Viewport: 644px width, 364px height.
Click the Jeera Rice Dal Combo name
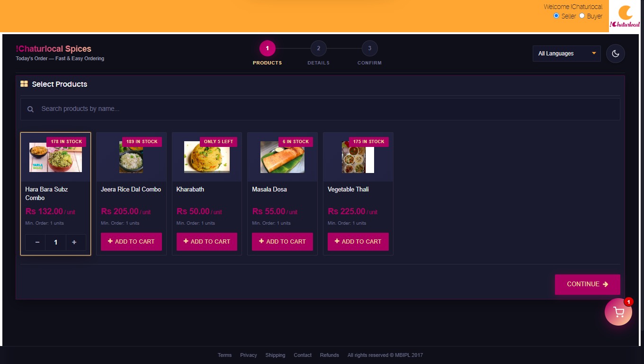tap(131, 189)
